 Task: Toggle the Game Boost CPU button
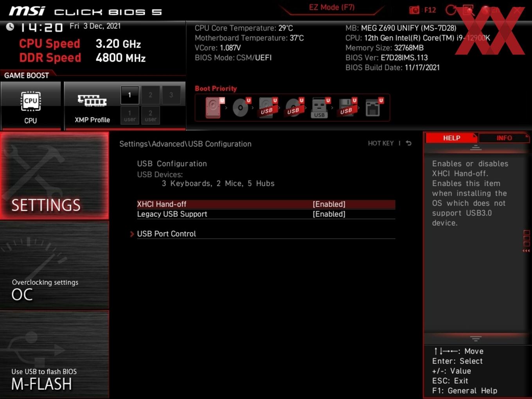pyautogui.click(x=31, y=106)
